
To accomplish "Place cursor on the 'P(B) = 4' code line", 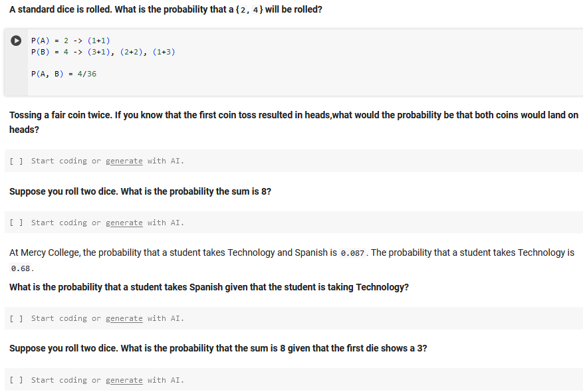I will 103,52.
